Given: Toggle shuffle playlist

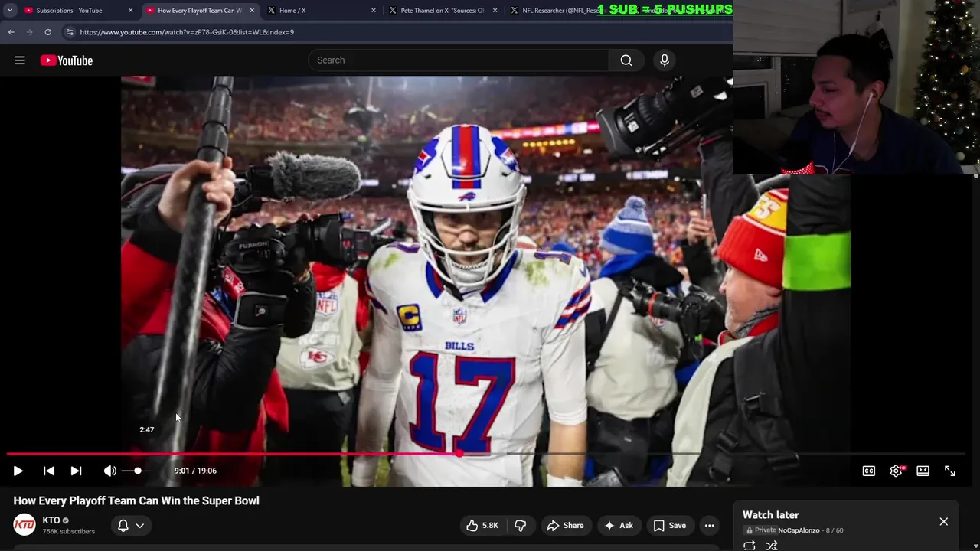Looking at the screenshot, I should click(x=772, y=546).
